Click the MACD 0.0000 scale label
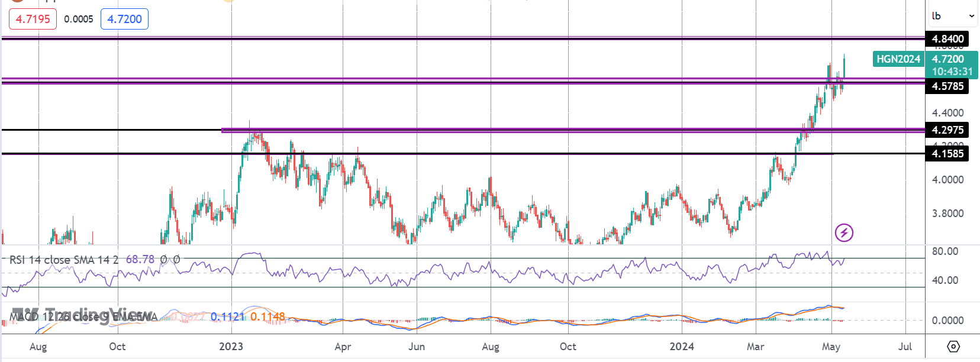 947,321
